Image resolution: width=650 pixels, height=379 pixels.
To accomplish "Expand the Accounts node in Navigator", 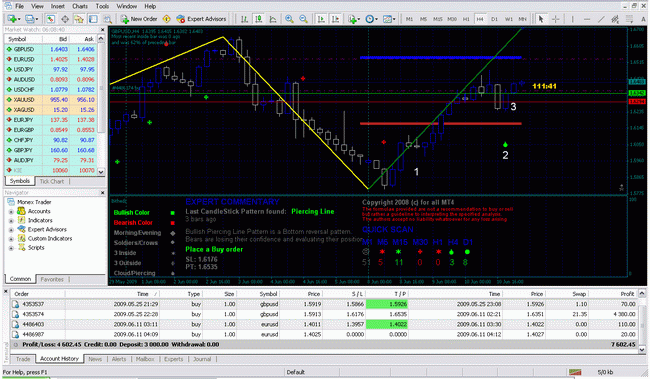I will (11, 211).
